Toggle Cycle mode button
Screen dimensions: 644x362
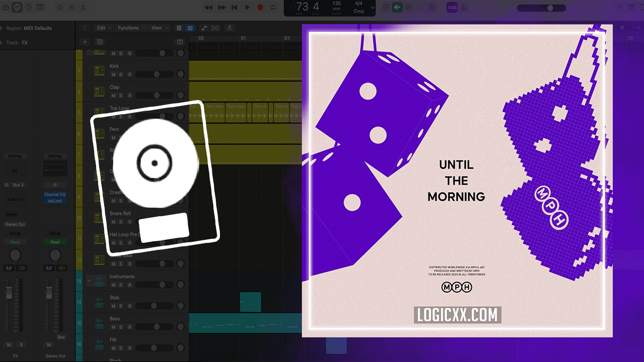click(273, 8)
